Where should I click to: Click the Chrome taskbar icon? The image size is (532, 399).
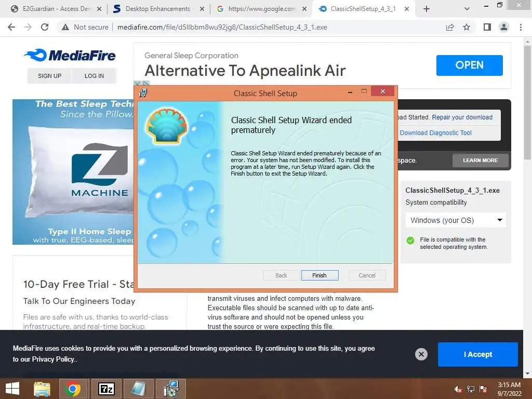(73, 389)
